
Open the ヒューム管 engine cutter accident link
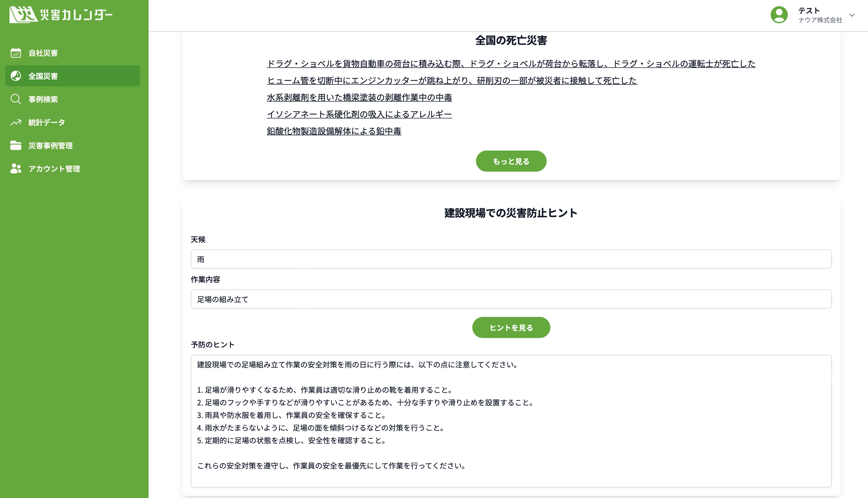[452, 80]
